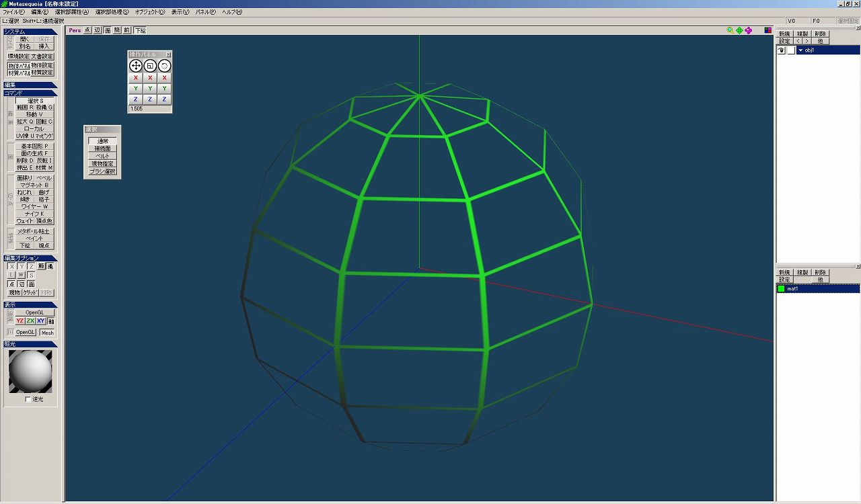This screenshot has width=861, height=504.
Task: Click the 基本図形 P command button
Action: coord(35,146)
